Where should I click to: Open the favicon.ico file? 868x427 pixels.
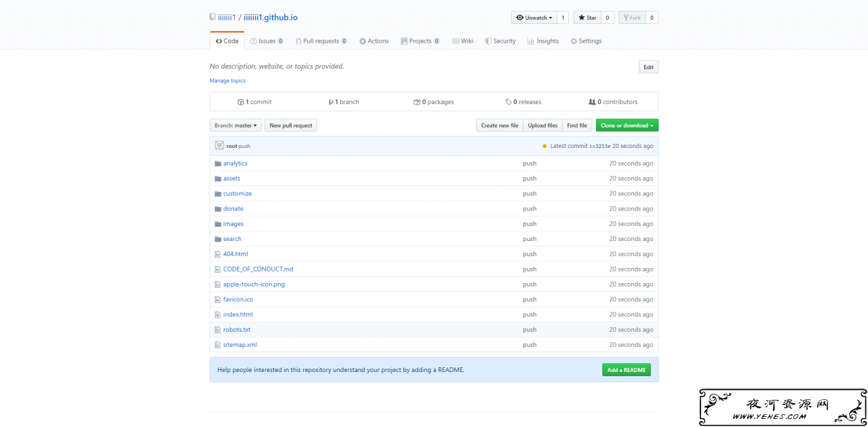238,299
